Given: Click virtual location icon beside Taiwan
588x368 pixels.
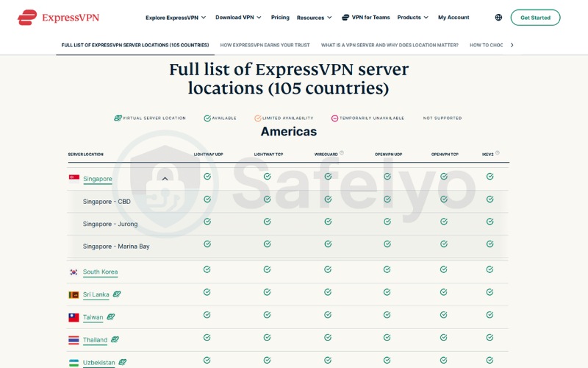Looking at the screenshot, I should coord(111,316).
